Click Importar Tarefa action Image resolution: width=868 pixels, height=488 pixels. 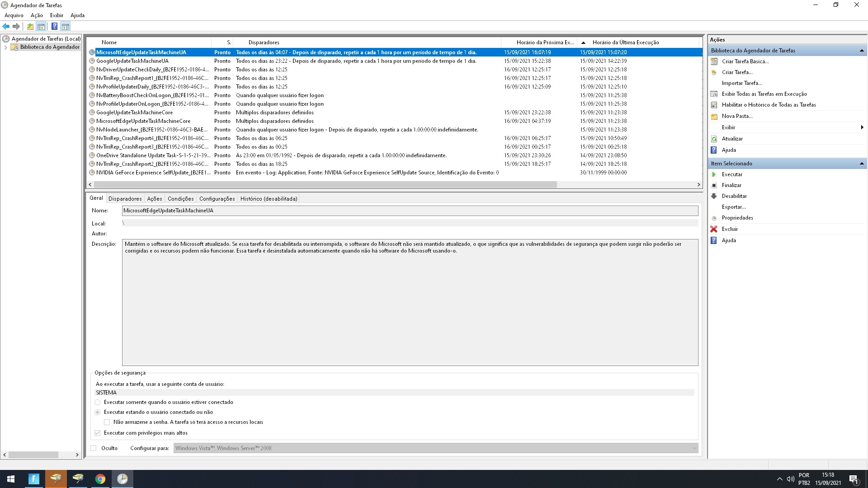point(741,83)
